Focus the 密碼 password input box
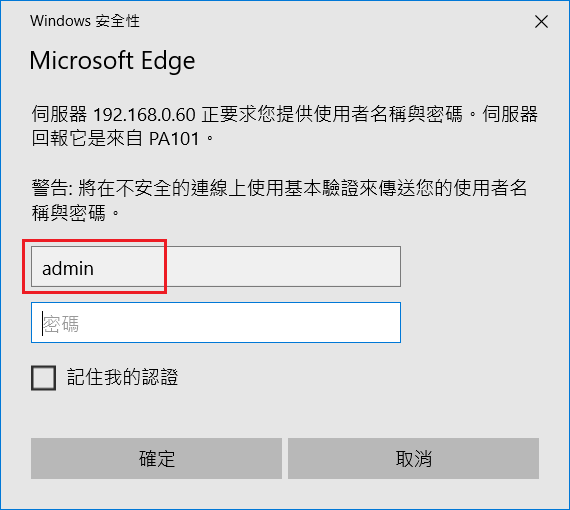The width and height of the screenshot is (570, 510). pos(216,322)
